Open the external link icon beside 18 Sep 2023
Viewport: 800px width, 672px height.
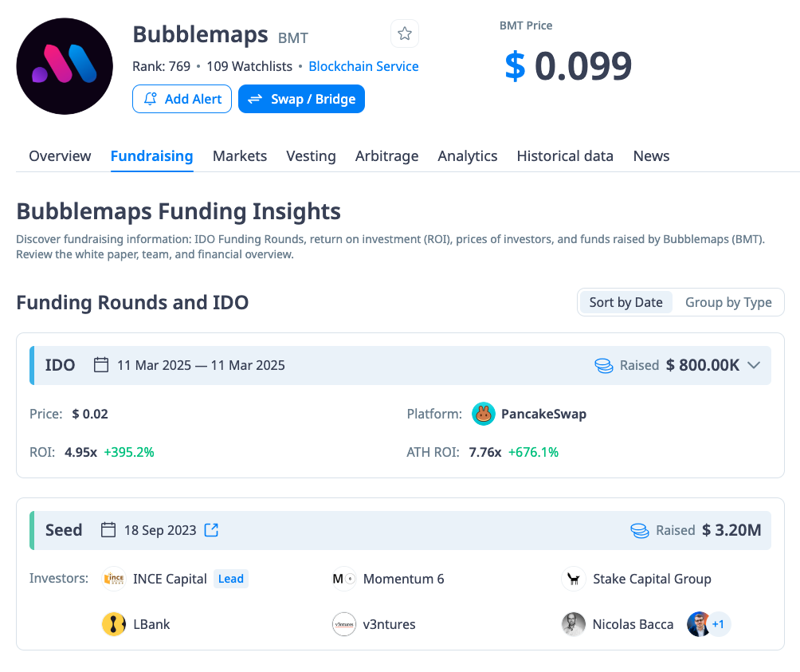[x=210, y=529]
